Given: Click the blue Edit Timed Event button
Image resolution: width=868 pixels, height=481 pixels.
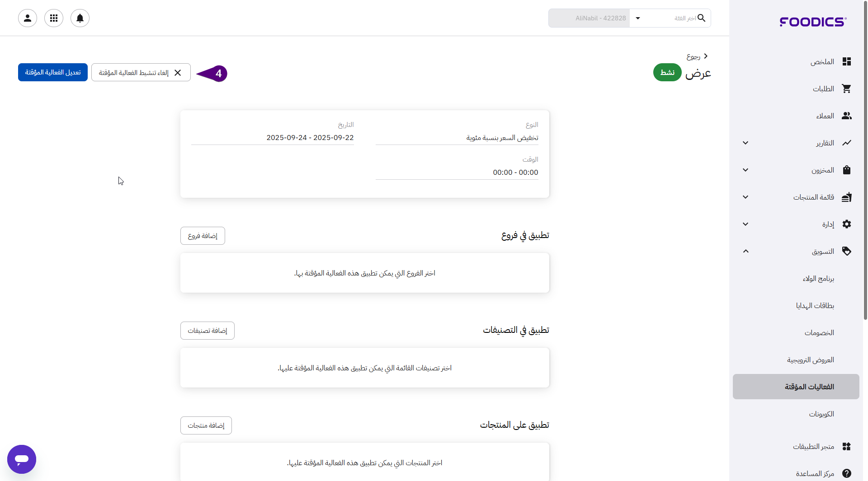Looking at the screenshot, I should click(x=53, y=72).
